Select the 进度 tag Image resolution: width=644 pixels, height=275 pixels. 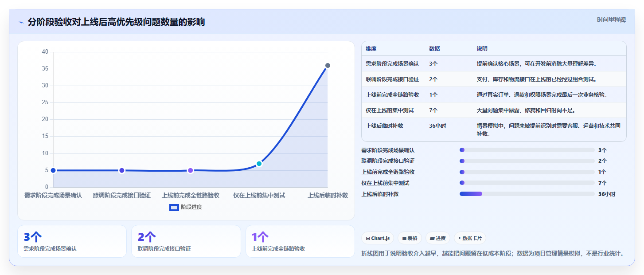point(438,238)
